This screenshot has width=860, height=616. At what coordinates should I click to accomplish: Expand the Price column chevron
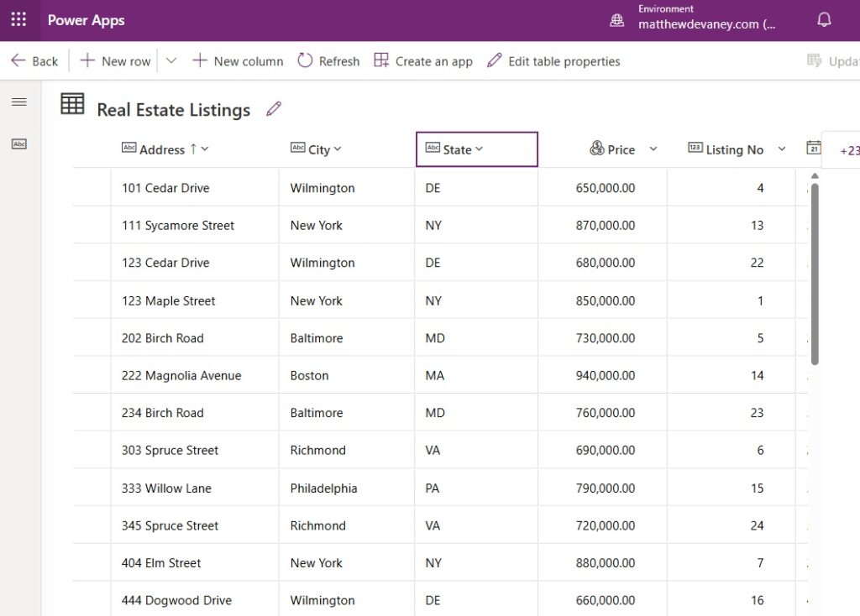pyautogui.click(x=653, y=149)
